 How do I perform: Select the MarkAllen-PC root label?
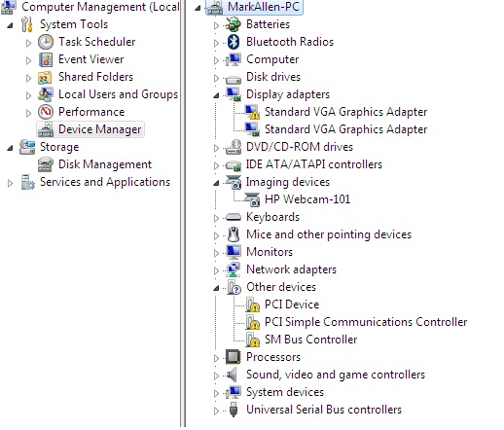coord(264,7)
